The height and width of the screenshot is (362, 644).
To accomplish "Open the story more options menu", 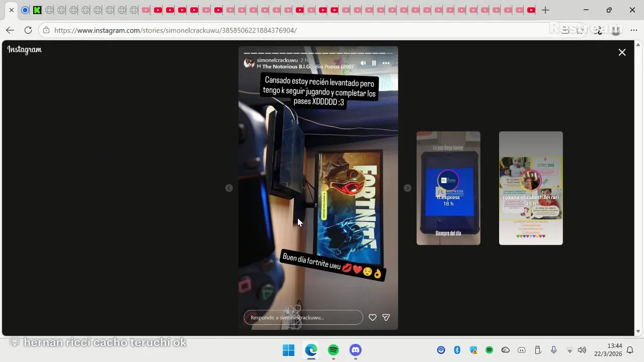I will coord(386,63).
